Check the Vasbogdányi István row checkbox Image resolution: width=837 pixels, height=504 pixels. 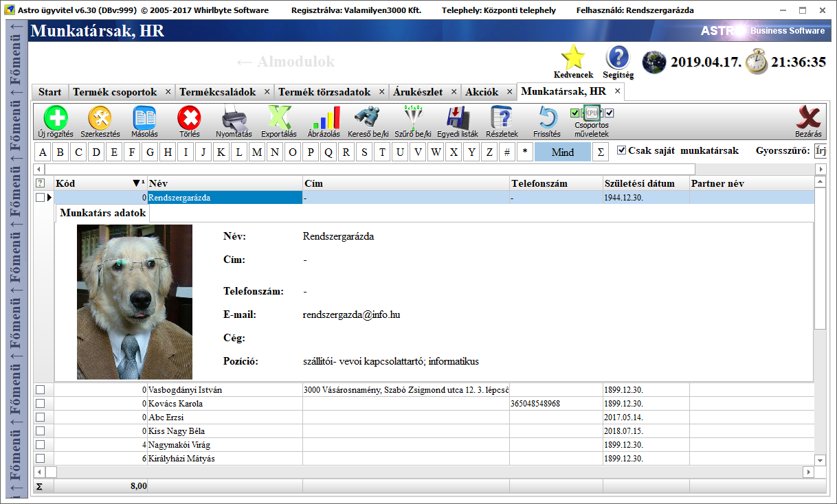(x=40, y=390)
